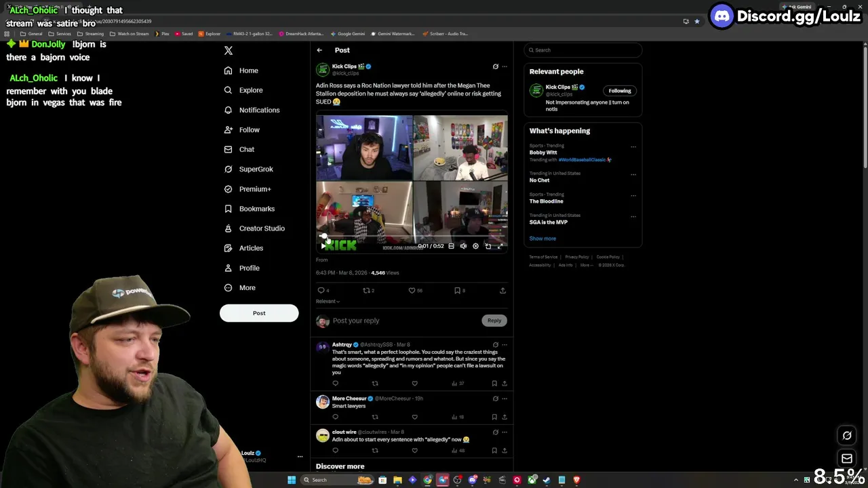Toggle video captions icon
The height and width of the screenshot is (488, 868).
coord(451,246)
